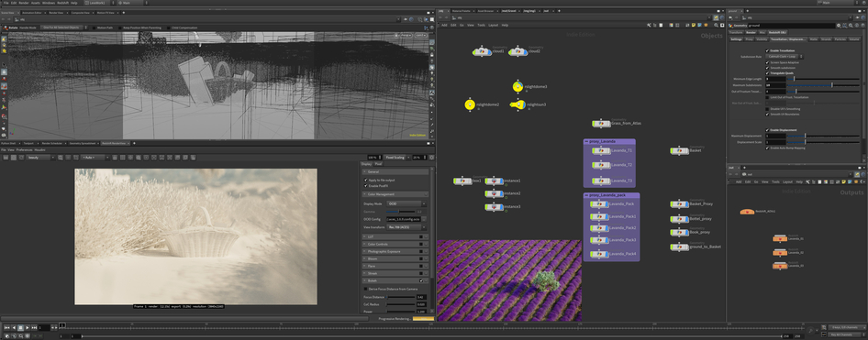868x340 pixels.
Task: Toggle Smooth subdivision checkbox
Action: pyautogui.click(x=767, y=68)
